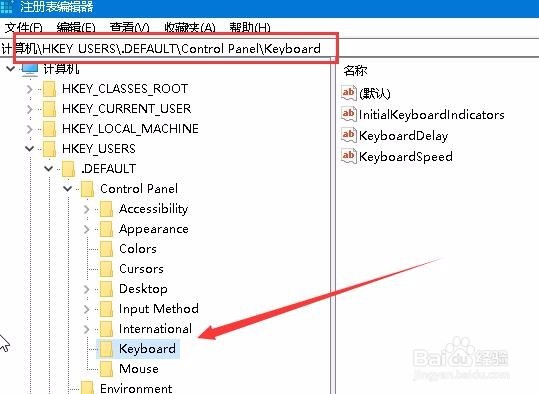The width and height of the screenshot is (539, 394).
Task: Open the 帮助(H) menu
Action: (250, 28)
